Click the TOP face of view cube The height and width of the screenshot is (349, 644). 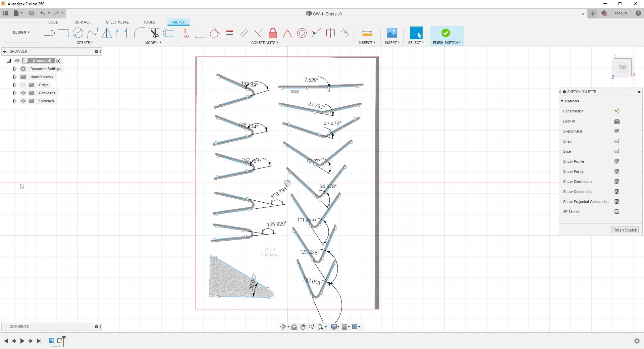pos(623,67)
